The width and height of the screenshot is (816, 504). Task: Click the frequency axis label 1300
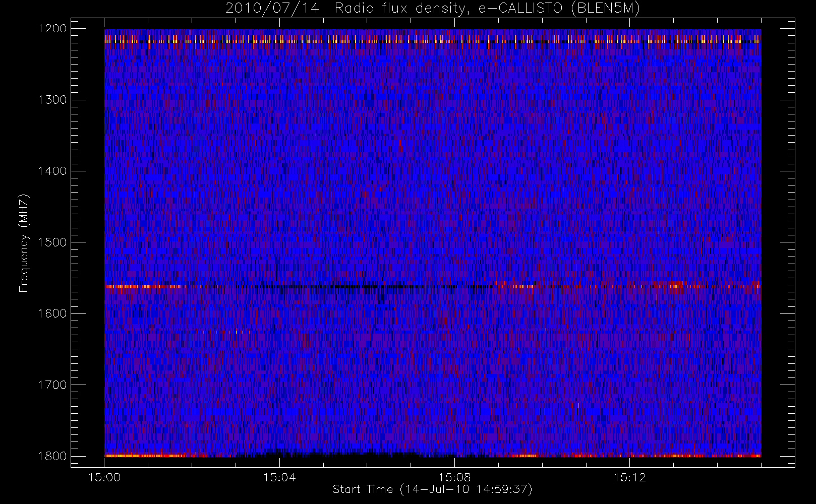point(52,100)
